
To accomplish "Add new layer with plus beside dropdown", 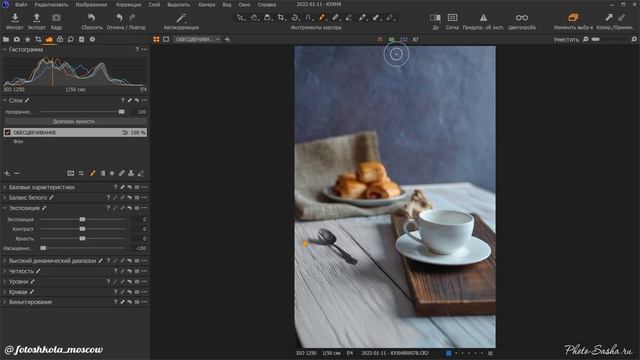I will [x=227, y=40].
